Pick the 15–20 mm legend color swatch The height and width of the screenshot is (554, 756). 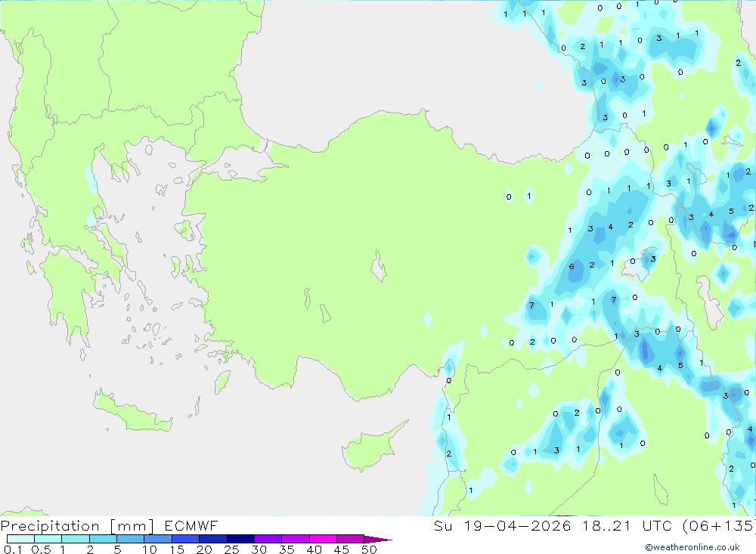[186, 539]
